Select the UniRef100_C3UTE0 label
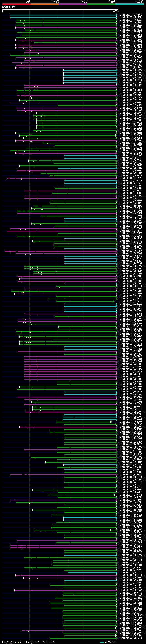 tap(131, 90)
